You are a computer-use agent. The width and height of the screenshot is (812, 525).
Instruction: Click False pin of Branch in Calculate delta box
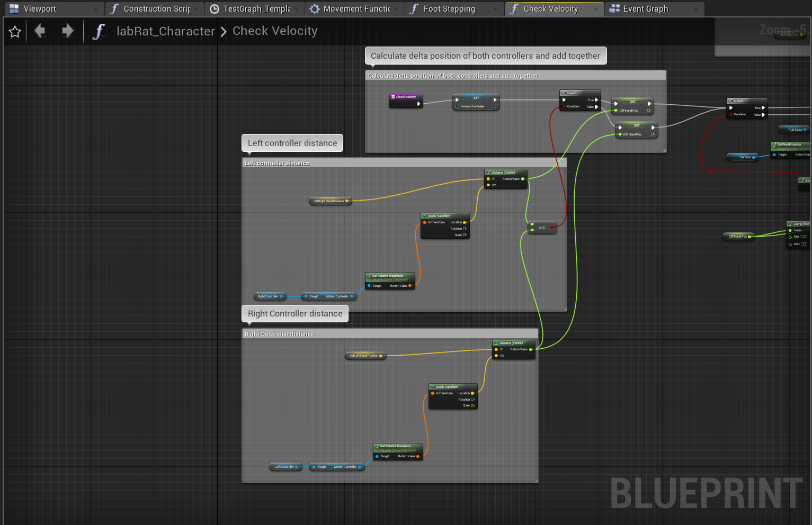(x=596, y=107)
